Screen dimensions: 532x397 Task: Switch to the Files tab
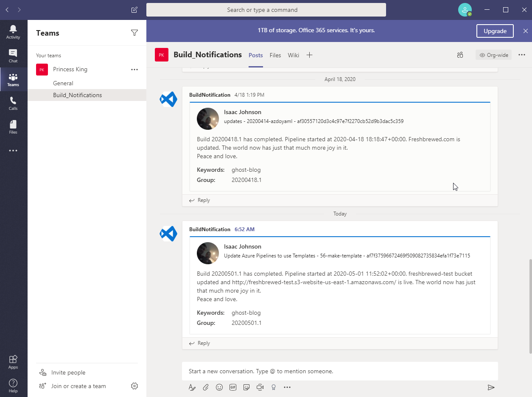click(275, 55)
